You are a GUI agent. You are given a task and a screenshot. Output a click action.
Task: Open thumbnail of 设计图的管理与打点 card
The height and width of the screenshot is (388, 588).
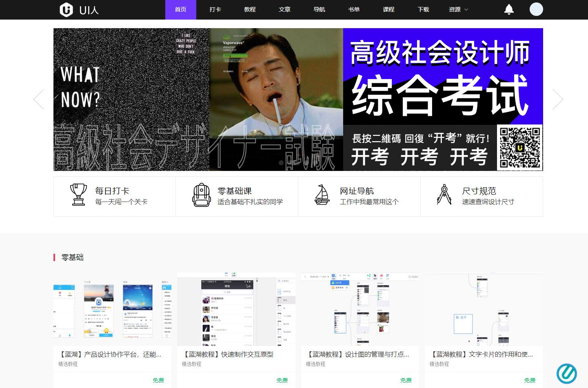pos(360,310)
